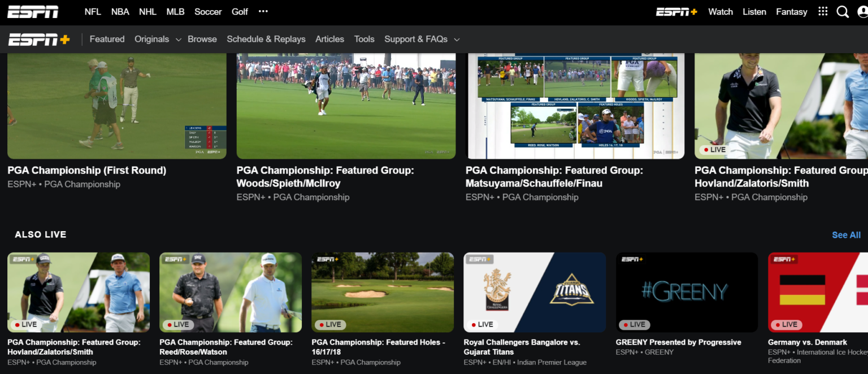Click the ESPN logo in the top-left corner
868x374 pixels.
[32, 11]
